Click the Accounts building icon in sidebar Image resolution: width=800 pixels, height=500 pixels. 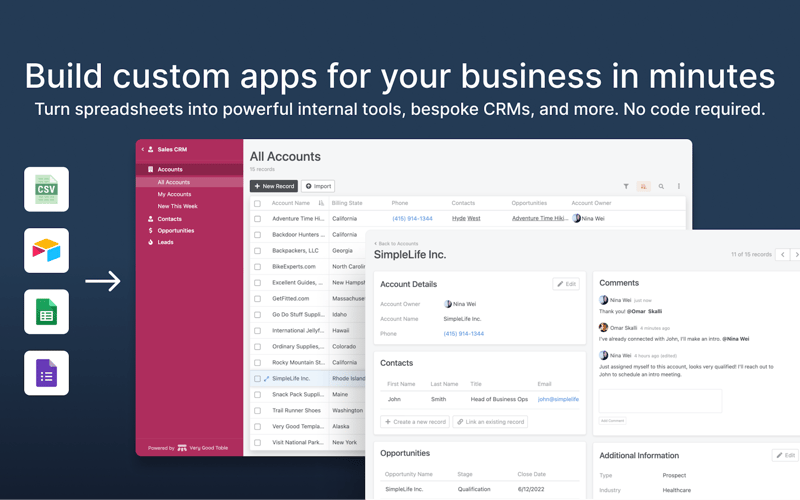151,169
